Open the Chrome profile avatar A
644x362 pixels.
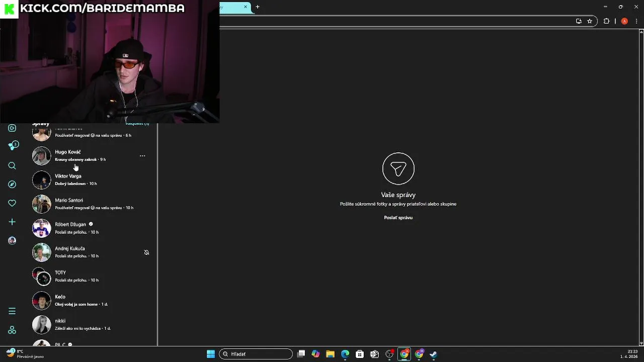(624, 21)
